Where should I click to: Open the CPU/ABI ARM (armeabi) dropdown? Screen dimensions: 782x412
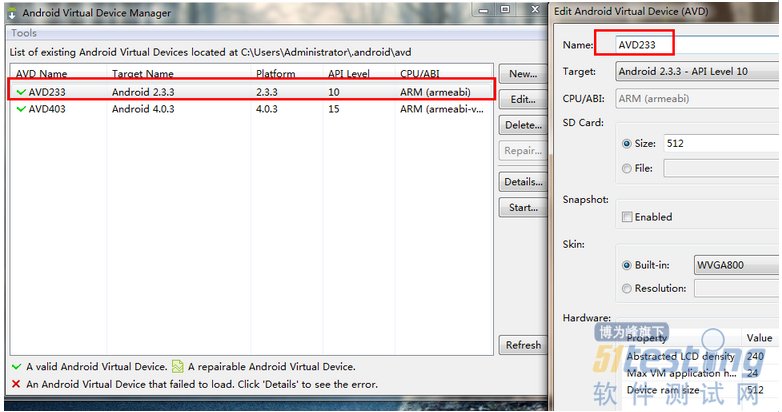pos(698,99)
